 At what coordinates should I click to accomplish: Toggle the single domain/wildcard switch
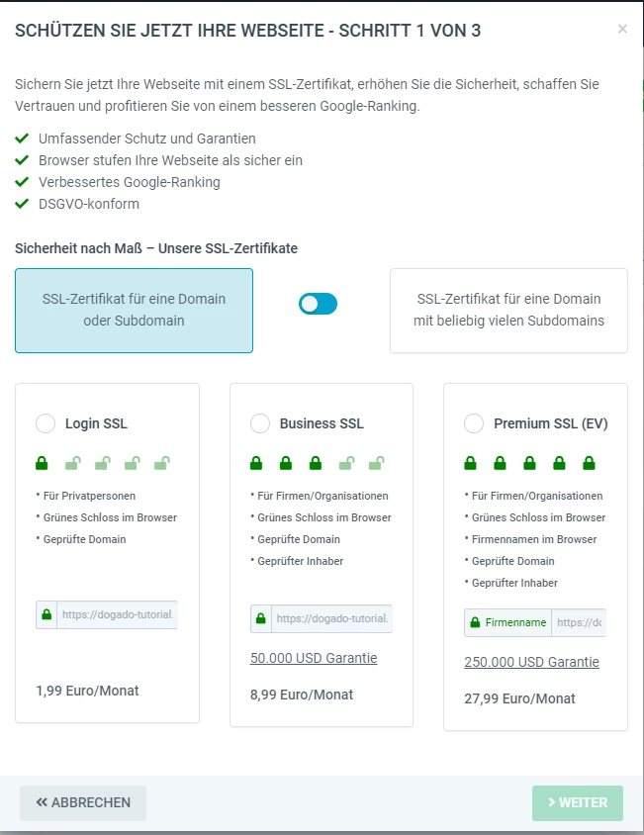pos(318,304)
